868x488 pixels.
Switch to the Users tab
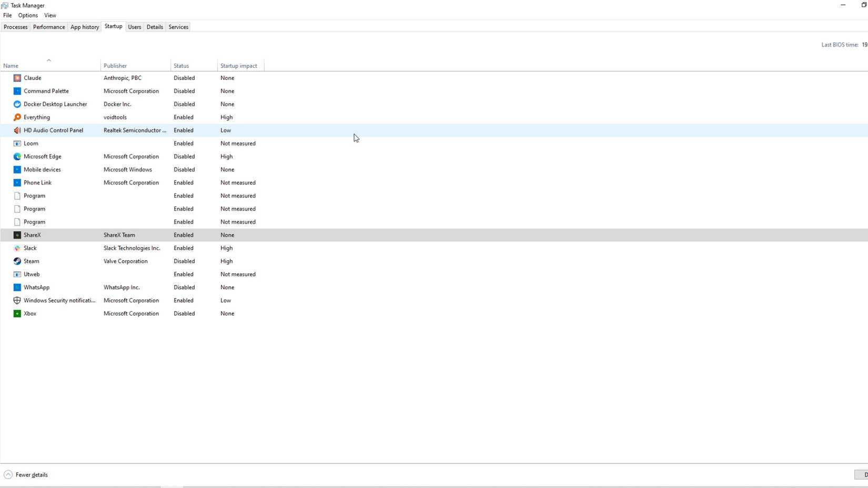pyautogui.click(x=135, y=27)
